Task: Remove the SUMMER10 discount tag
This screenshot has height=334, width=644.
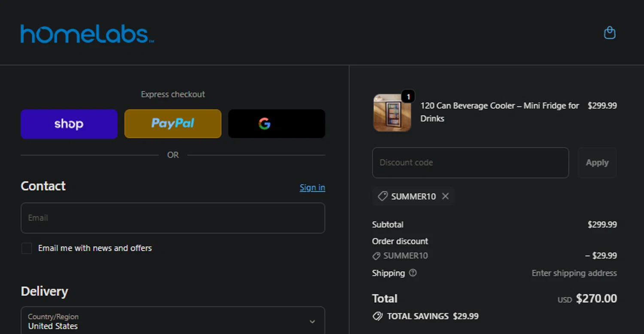Action: coord(445,196)
